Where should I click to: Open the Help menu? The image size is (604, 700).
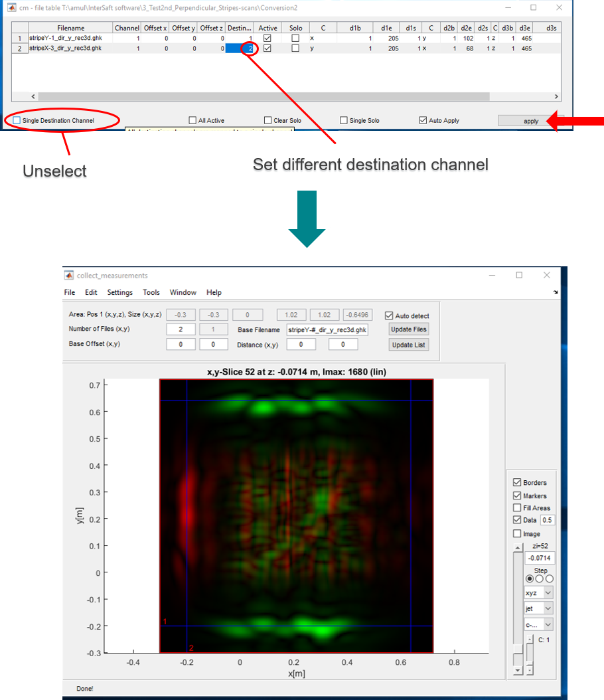pos(214,292)
